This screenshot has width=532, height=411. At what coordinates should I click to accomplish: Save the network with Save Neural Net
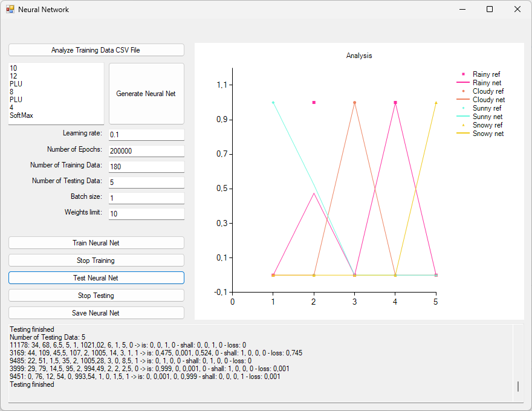pos(96,313)
